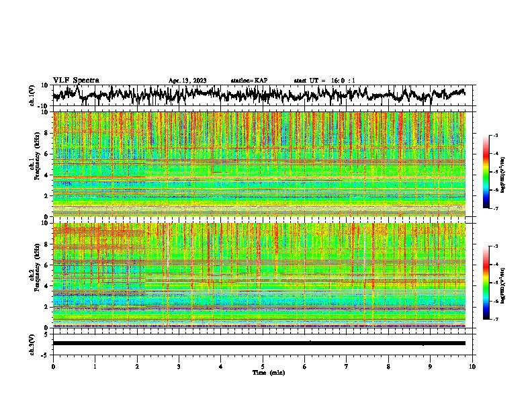This screenshot has width=532, height=411.
Task: Click time axis tick label "9"
Action: pos(430,367)
